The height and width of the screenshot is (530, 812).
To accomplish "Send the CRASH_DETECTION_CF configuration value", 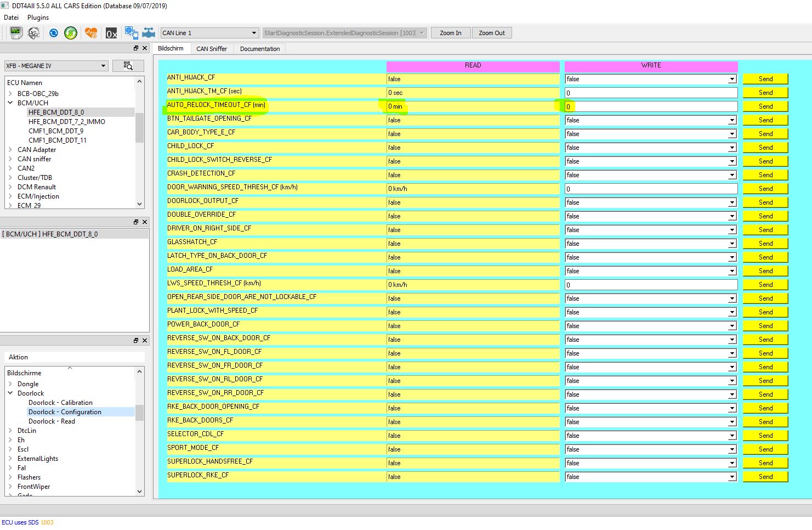I will pyautogui.click(x=765, y=174).
